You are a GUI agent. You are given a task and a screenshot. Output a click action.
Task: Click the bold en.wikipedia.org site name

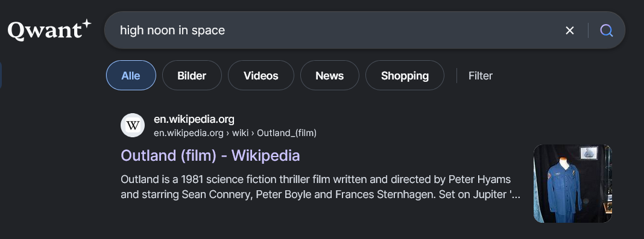point(194,119)
